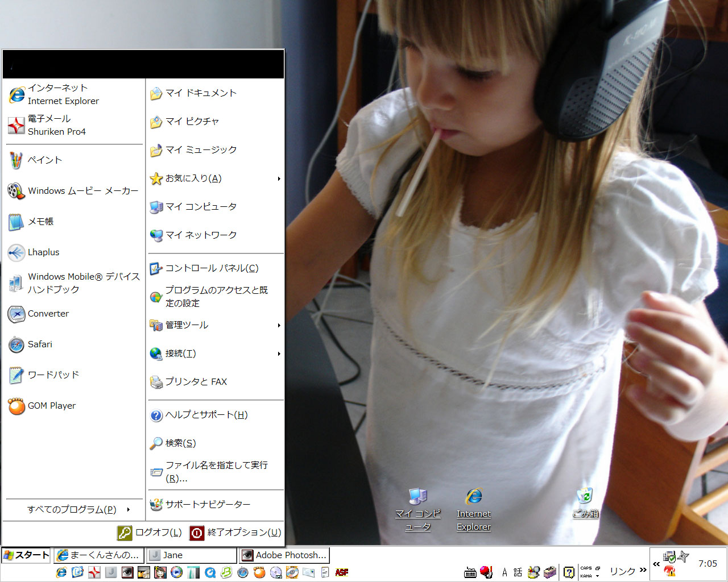Switch to まーくんさんの... IE taskbar window
The width and height of the screenshot is (728, 582).
pos(99,555)
